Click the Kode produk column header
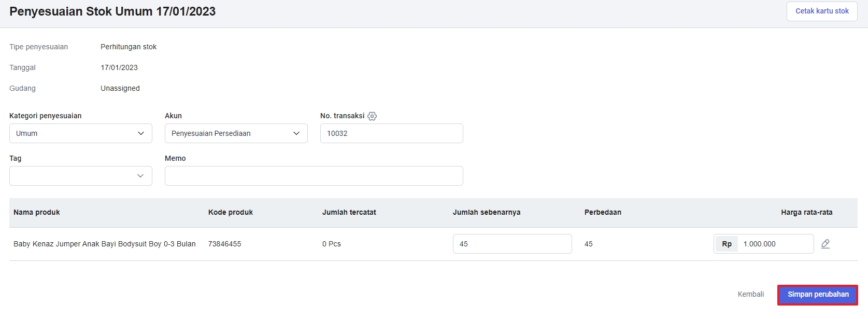Image resolution: width=868 pixels, height=319 pixels. tap(231, 212)
